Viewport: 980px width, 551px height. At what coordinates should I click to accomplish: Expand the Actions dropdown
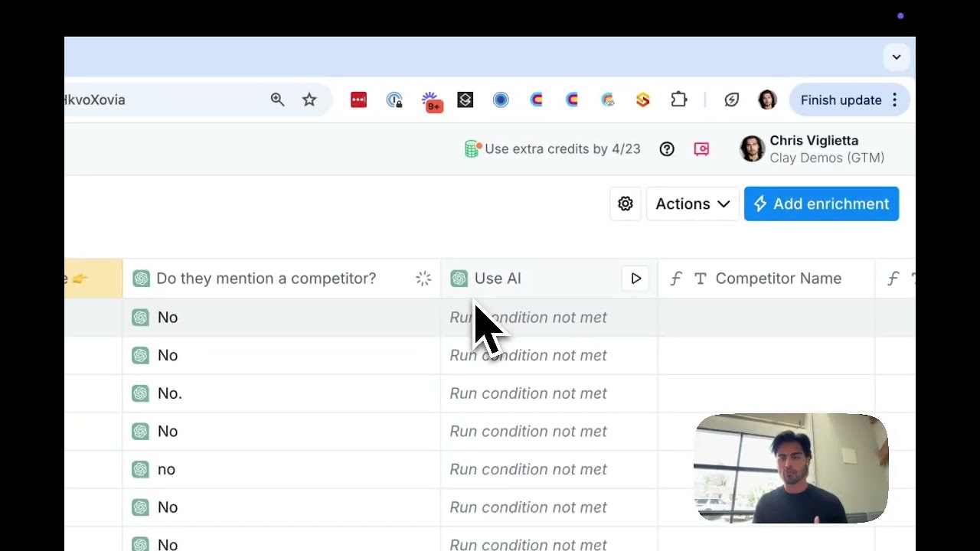[x=693, y=204]
